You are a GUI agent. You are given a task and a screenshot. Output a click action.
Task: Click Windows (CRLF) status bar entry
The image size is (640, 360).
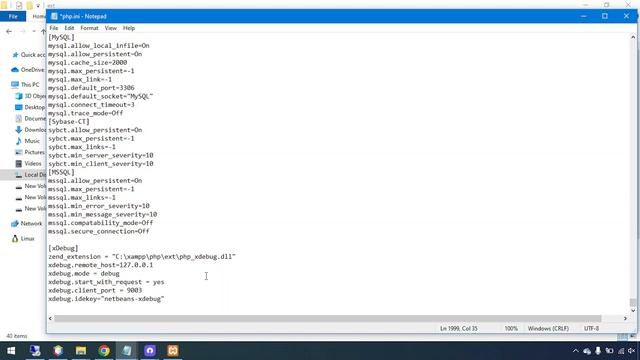tap(548, 329)
